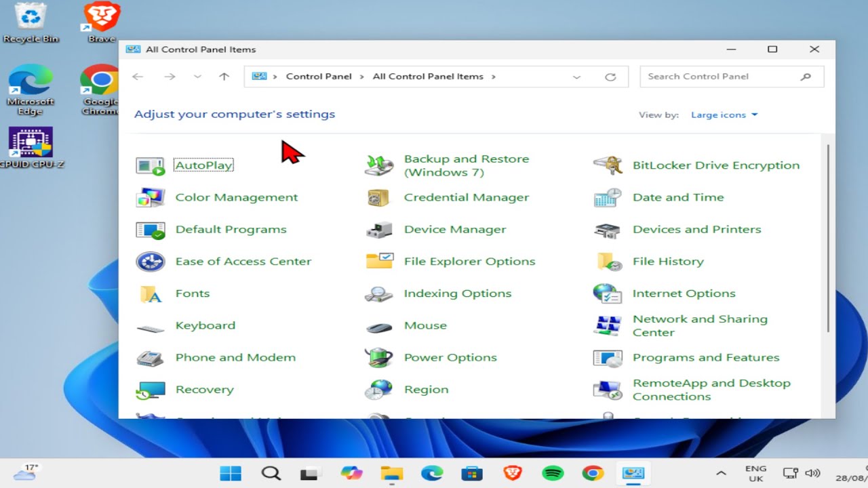The height and width of the screenshot is (488, 868).
Task: Open the Region globe icon
Action: click(x=378, y=390)
